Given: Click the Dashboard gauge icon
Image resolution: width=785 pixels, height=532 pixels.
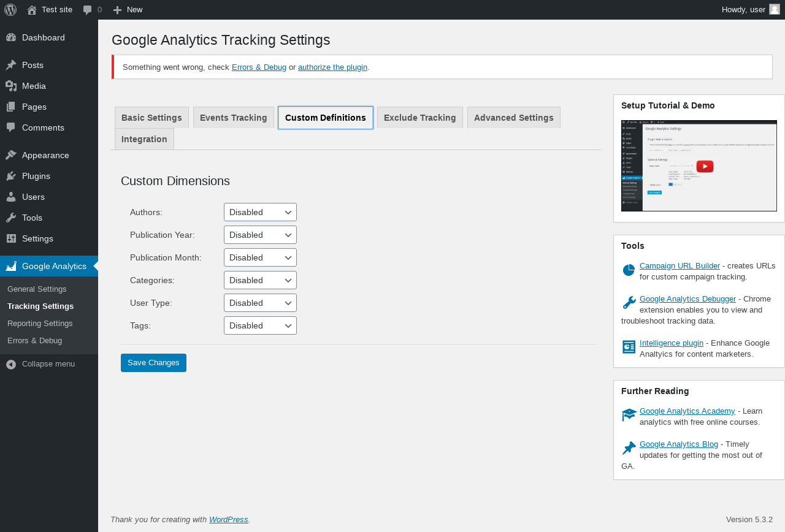Looking at the screenshot, I should (11, 37).
